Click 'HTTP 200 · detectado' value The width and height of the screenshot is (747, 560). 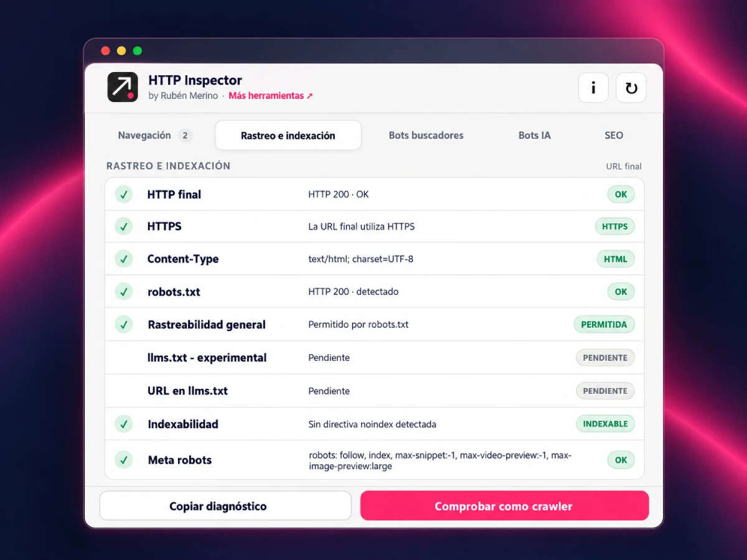354,292
